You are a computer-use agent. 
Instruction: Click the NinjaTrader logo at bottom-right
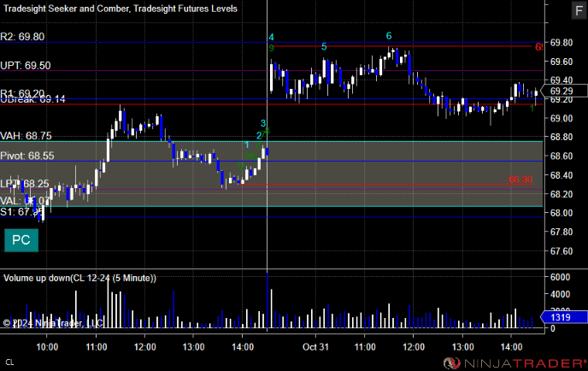(514, 362)
